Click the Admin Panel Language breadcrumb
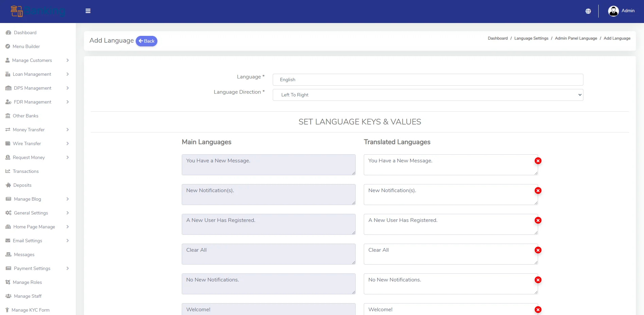The image size is (644, 315). click(576, 38)
